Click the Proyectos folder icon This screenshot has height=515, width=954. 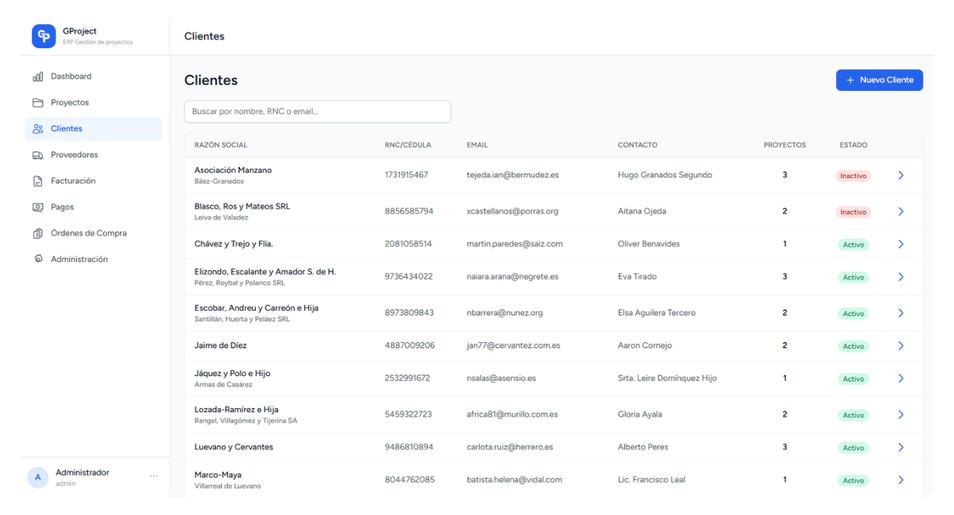point(38,103)
